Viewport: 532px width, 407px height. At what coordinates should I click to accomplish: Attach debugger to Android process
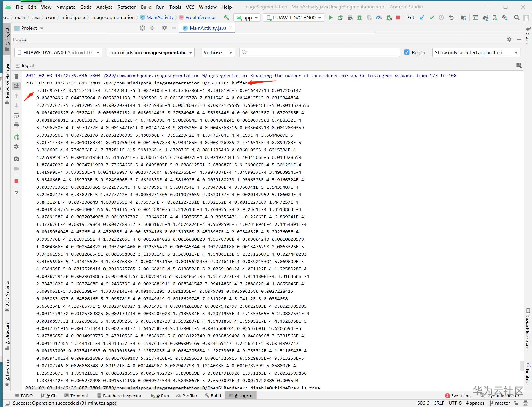[x=389, y=18]
